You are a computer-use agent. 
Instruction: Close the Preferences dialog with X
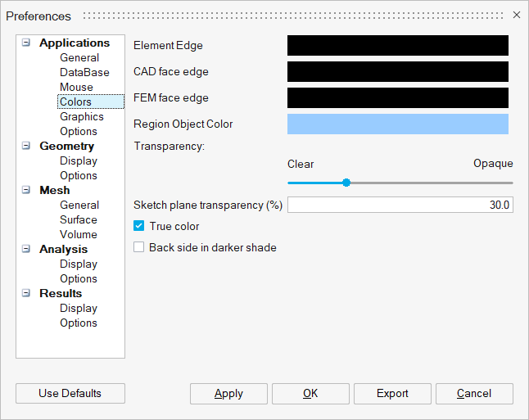[517, 15]
